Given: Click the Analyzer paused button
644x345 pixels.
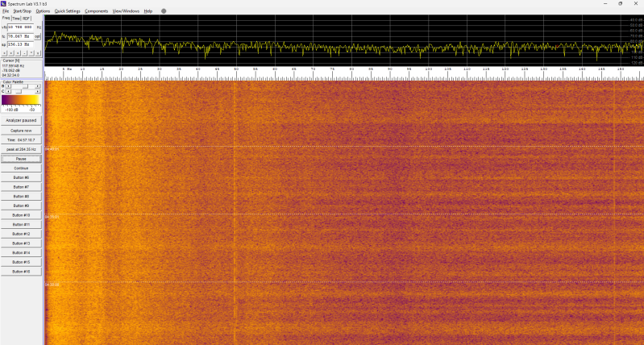Looking at the screenshot, I should 21,120.
